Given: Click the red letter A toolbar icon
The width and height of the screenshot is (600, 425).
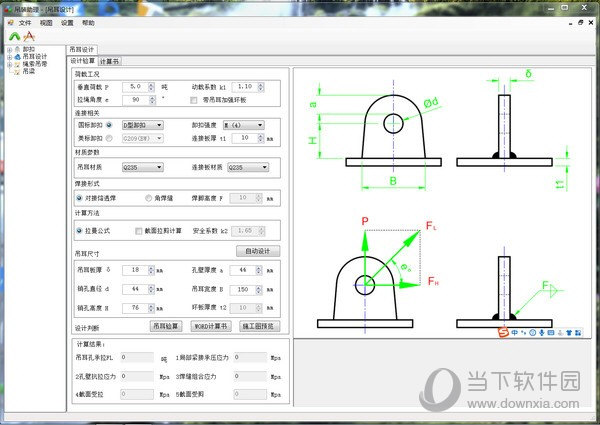Looking at the screenshot, I should [29, 35].
